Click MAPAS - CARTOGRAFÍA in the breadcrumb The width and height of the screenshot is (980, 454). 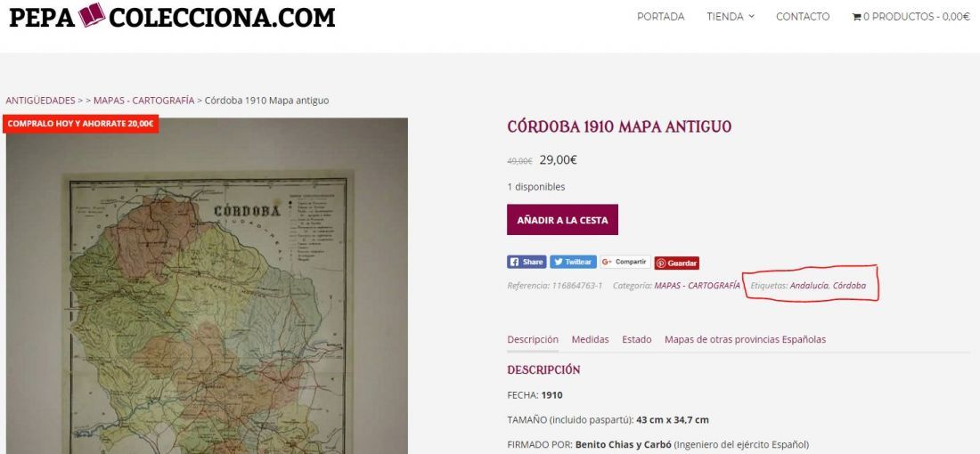click(143, 101)
